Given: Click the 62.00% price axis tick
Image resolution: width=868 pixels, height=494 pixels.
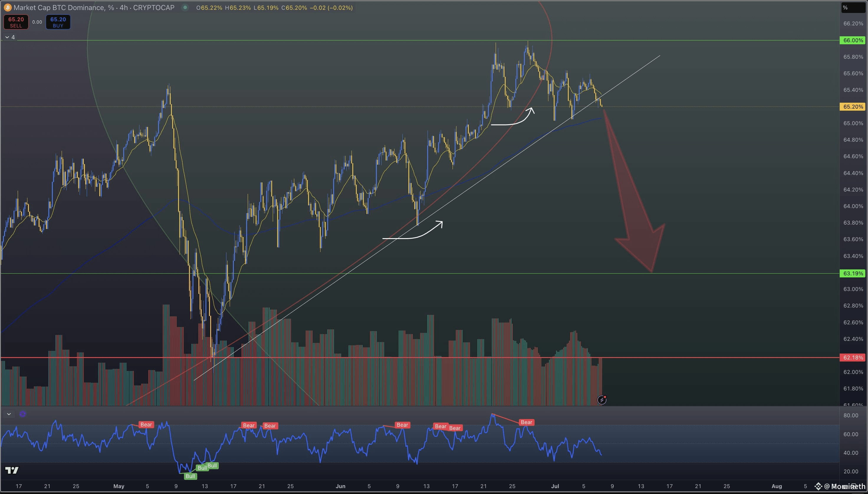Looking at the screenshot, I should point(853,372).
